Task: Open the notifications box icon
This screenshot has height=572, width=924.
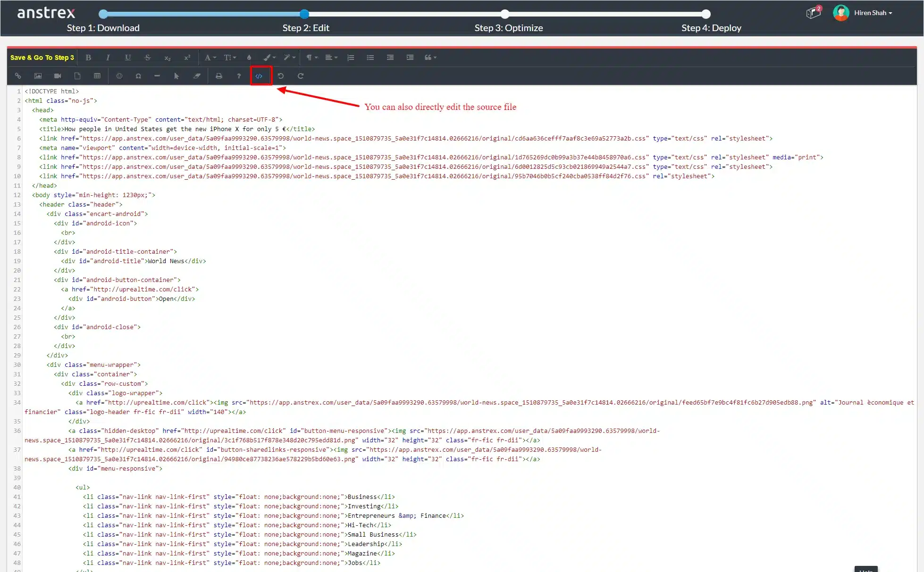Action: click(814, 13)
